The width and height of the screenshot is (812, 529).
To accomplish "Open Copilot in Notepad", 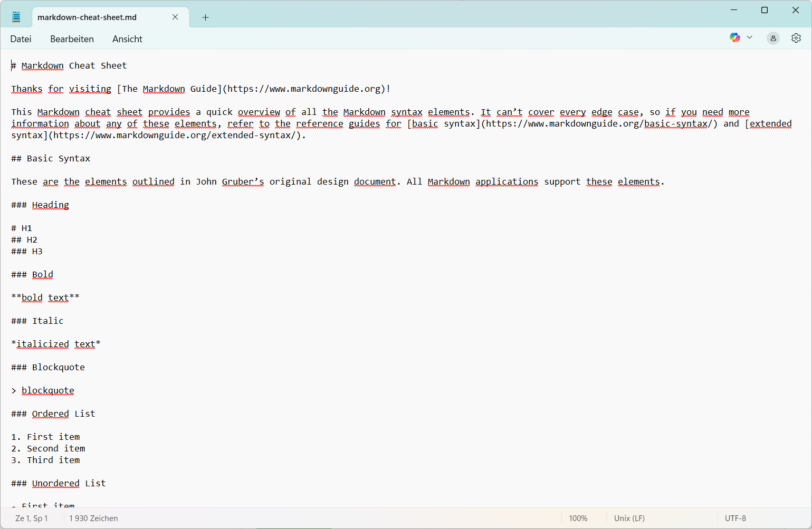I will (734, 37).
